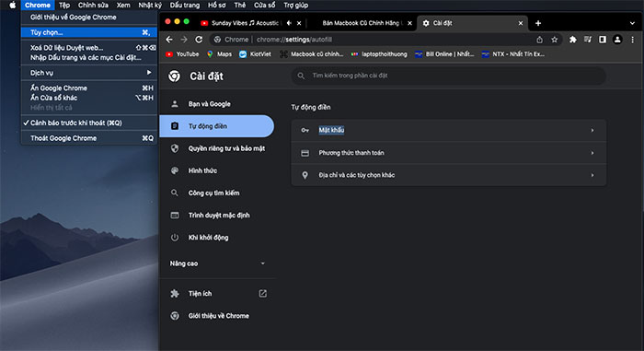Viewport: 644px width, 351px height.
Task: Open the Nhật ký menu
Action: pos(149,5)
